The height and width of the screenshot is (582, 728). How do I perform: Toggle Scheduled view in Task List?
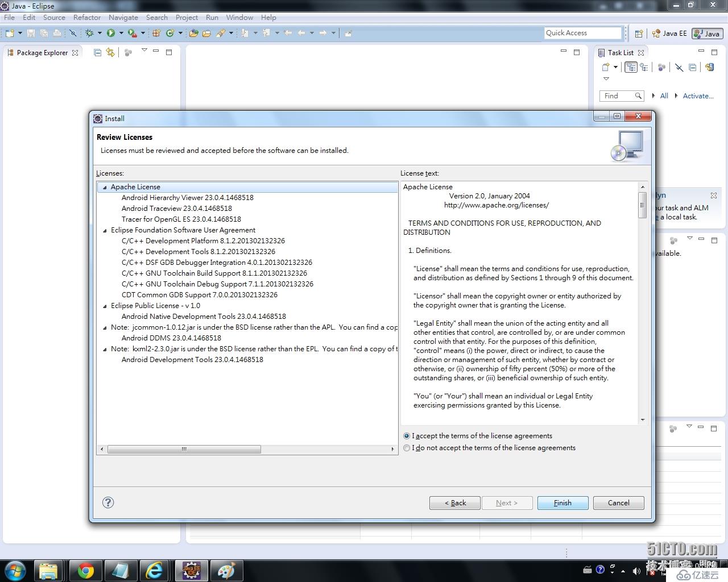(x=644, y=67)
